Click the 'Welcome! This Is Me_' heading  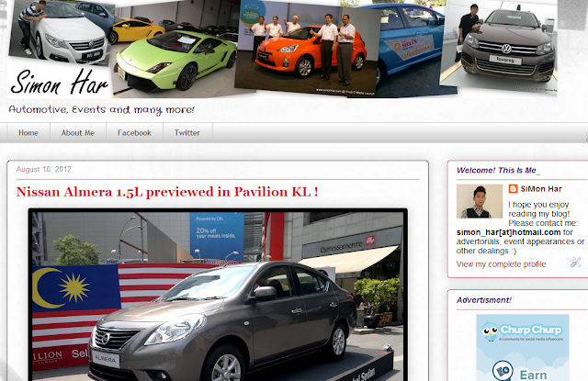click(498, 171)
